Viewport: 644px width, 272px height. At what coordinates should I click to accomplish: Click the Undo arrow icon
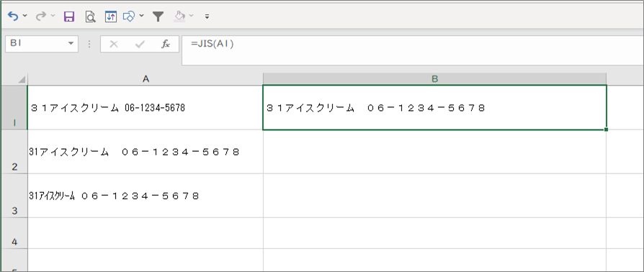pyautogui.click(x=13, y=17)
